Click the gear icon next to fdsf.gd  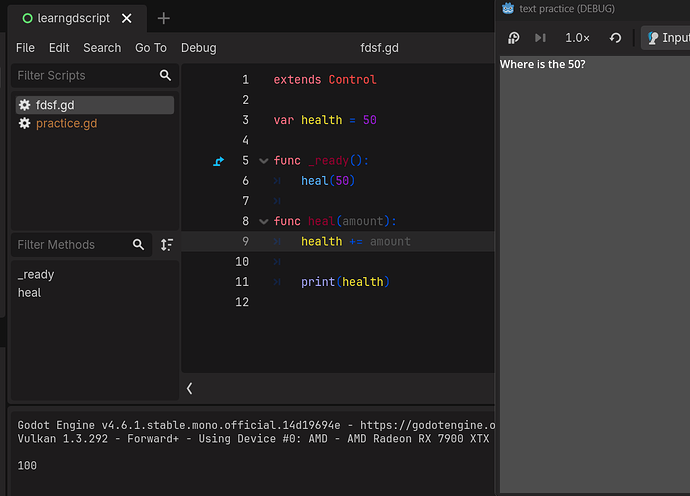[x=24, y=105]
